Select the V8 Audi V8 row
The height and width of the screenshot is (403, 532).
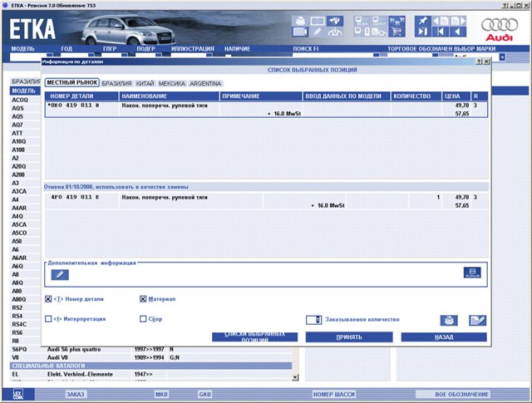151,357
